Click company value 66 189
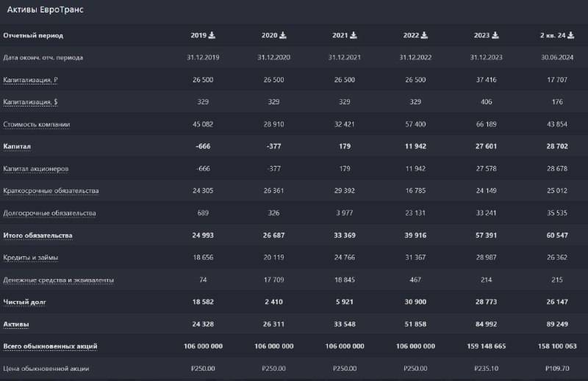Viewport: 588px width, 381px height. coord(486,124)
